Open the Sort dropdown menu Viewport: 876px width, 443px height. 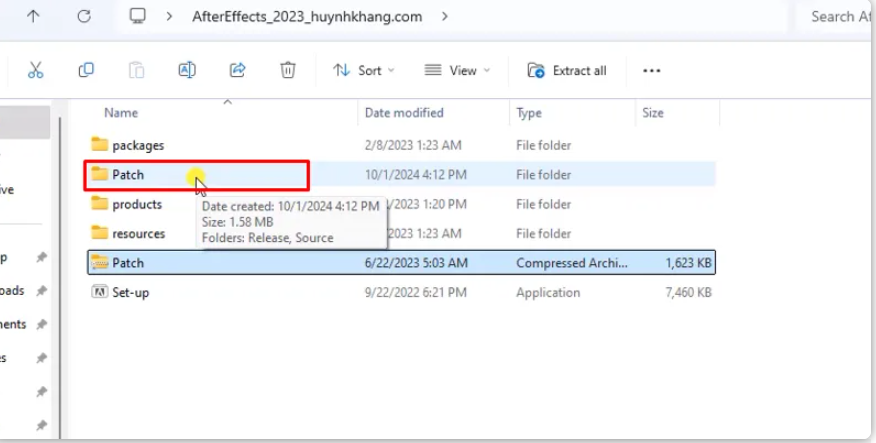click(x=364, y=71)
